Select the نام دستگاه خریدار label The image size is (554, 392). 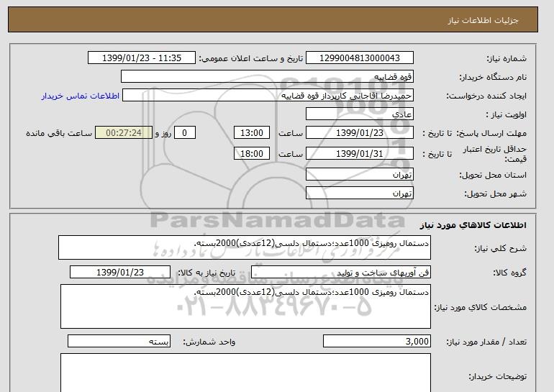[493, 77]
